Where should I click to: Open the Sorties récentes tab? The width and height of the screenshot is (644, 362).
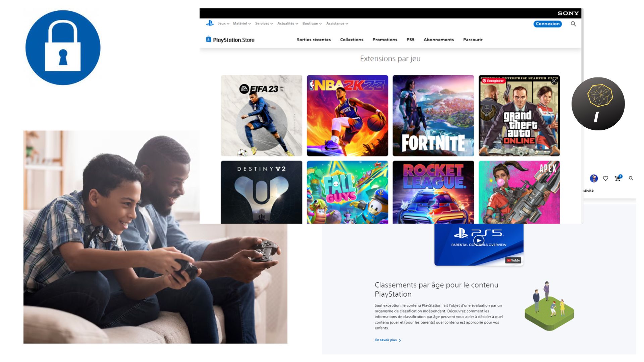(314, 40)
